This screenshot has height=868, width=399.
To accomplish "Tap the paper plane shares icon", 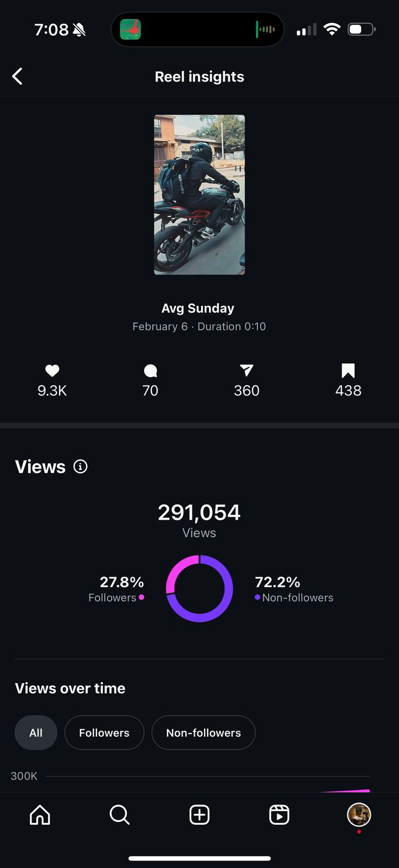I will 247,371.
